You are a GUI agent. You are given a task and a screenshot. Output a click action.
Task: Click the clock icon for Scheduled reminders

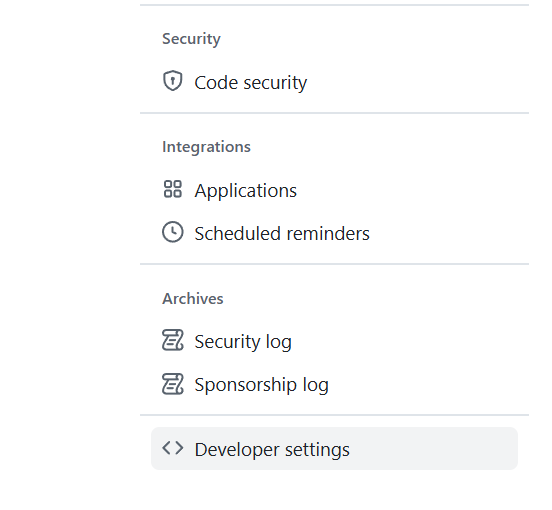tap(172, 232)
